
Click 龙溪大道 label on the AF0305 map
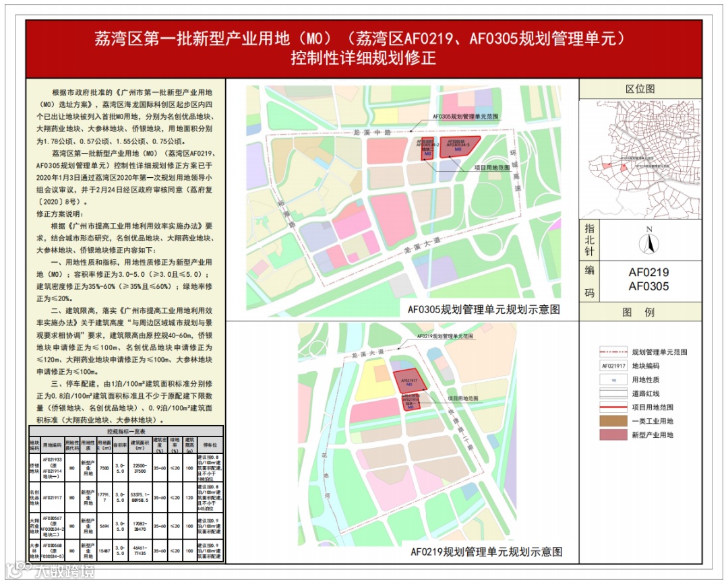tap(421, 245)
